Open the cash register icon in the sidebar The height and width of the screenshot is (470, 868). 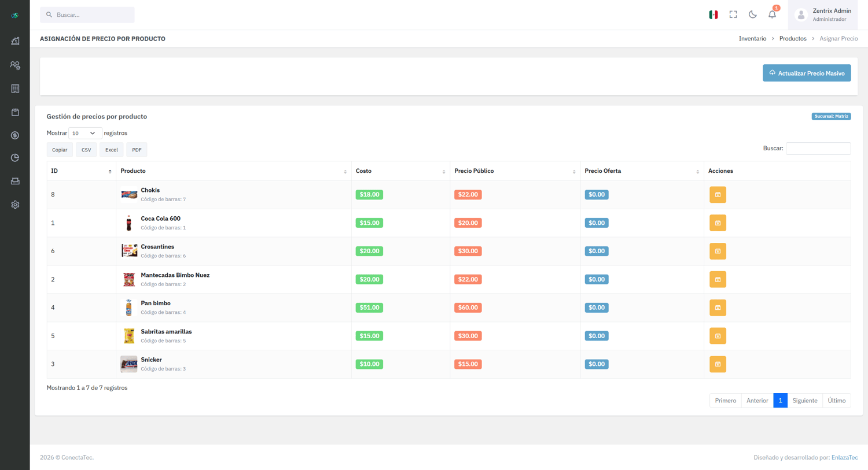(x=15, y=41)
